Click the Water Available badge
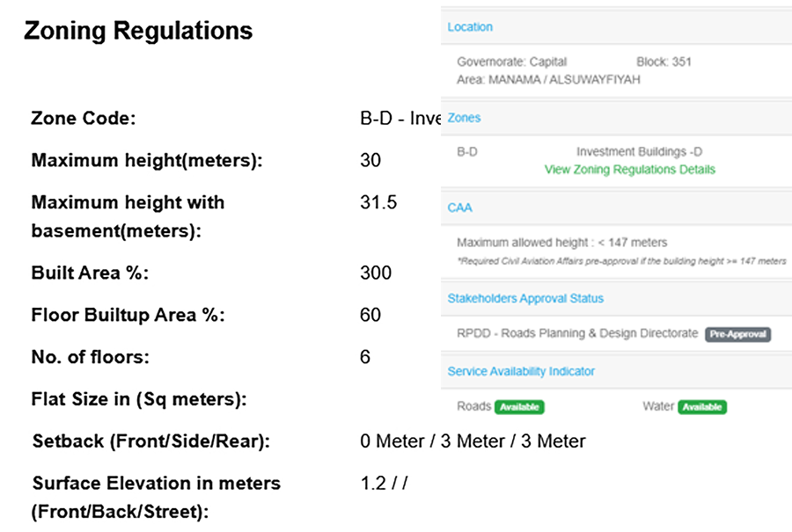 point(702,407)
